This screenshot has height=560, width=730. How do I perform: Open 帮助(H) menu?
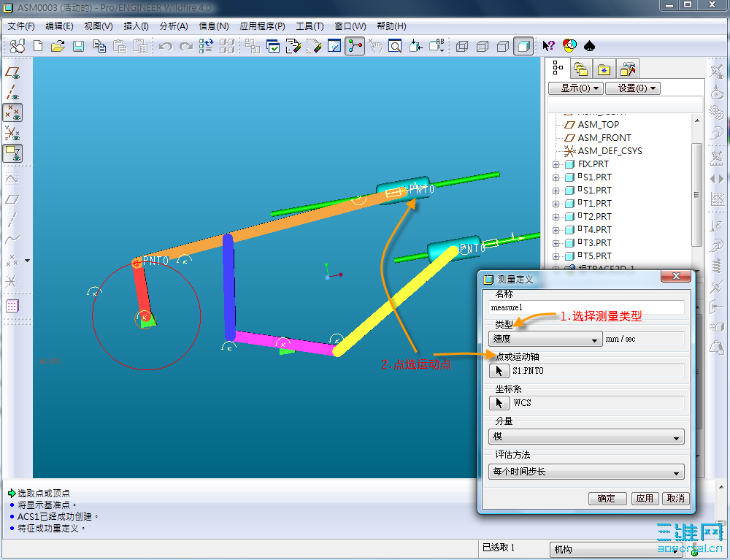391,26
